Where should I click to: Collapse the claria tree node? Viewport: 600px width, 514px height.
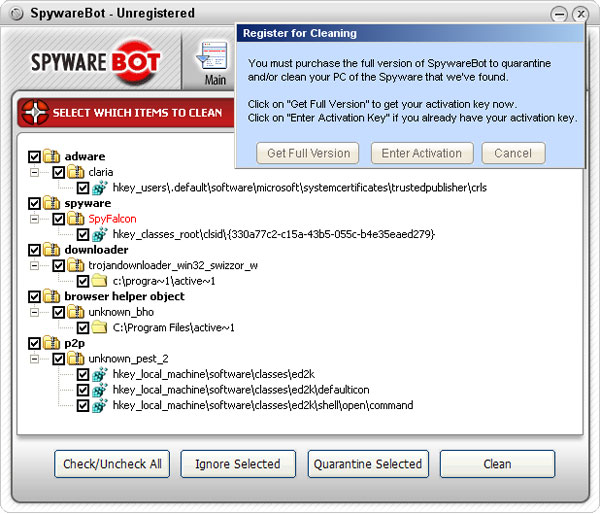tap(34, 173)
